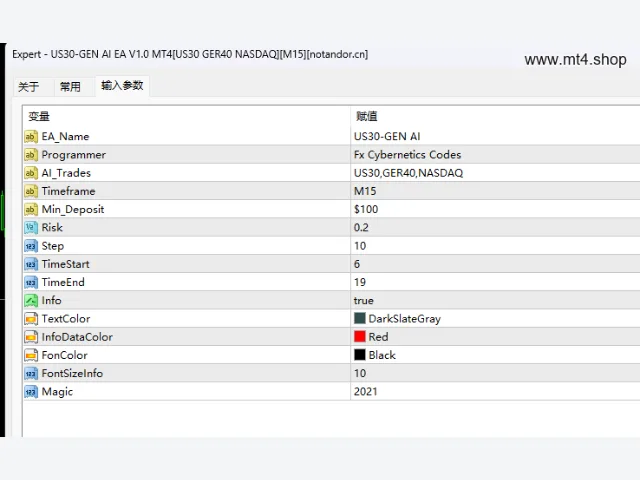Click the string icon beside AI_Trades
This screenshot has height=480, width=640.
(x=31, y=173)
